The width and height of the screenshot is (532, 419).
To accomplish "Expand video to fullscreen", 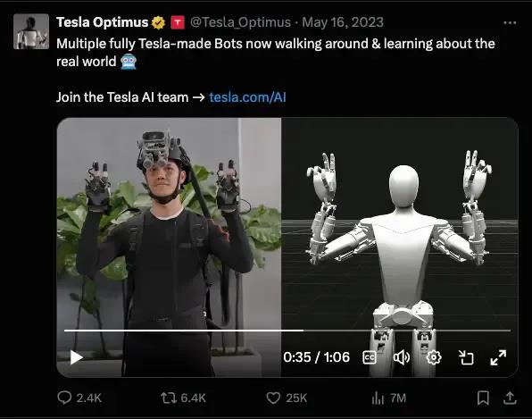I will [x=498, y=357].
